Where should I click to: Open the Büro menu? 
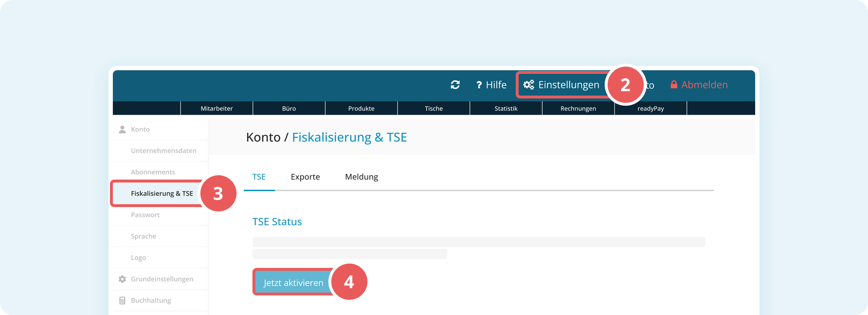point(289,108)
